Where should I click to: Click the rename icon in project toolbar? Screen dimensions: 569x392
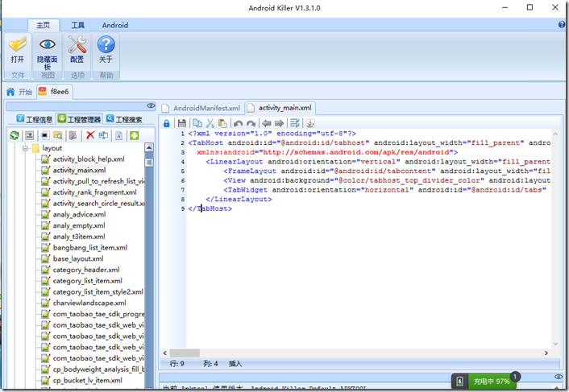(103, 135)
